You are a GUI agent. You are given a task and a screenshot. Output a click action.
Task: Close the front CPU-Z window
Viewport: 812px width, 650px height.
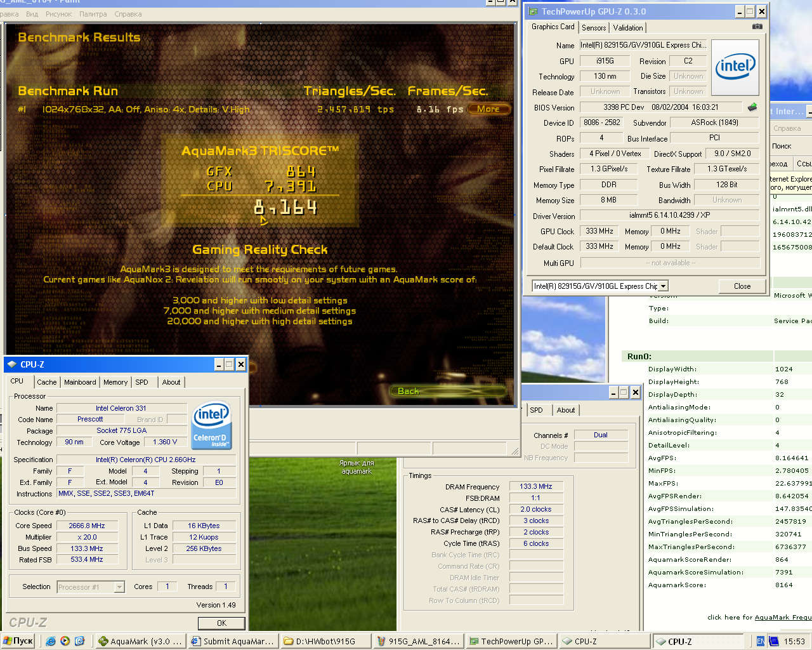(240, 364)
